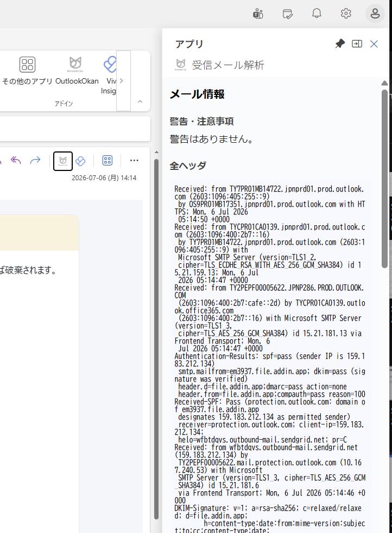Expand ribbon overflow chevron arrow
The height and width of the screenshot is (533, 392).
tap(122, 81)
